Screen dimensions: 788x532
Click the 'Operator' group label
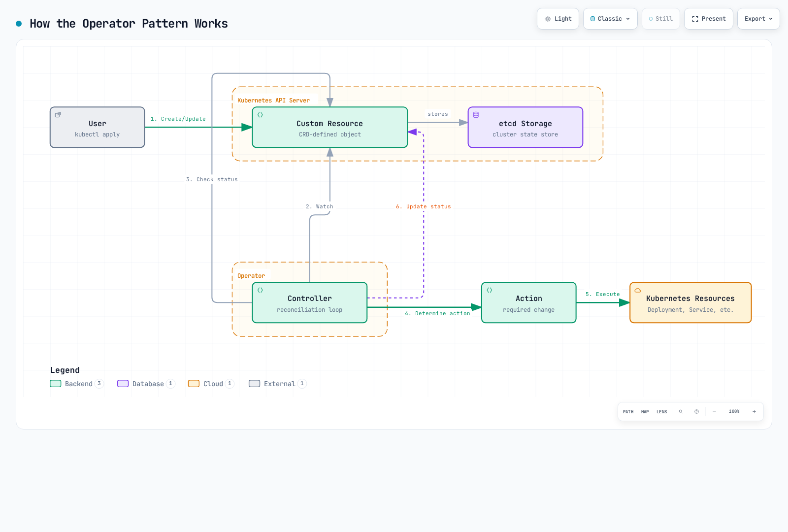click(251, 276)
